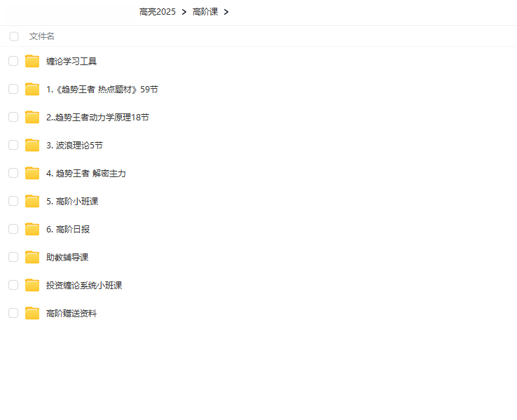
Task: Check the box for 缠论学习工具
Action: tap(13, 61)
